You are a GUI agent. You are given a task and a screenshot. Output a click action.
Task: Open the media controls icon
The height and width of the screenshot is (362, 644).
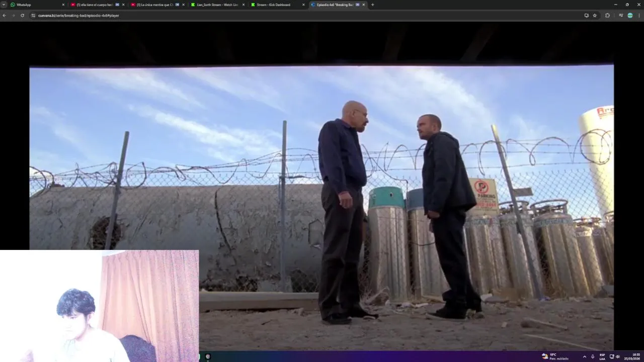pos(621,16)
